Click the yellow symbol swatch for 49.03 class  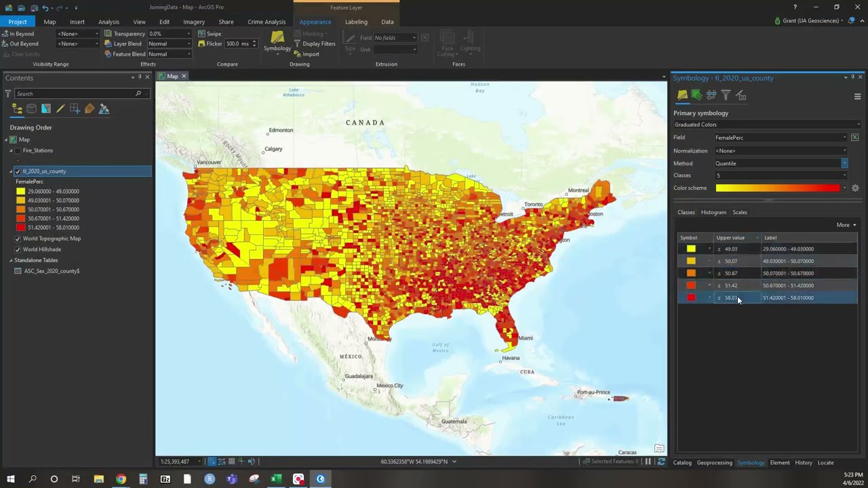(691, 249)
